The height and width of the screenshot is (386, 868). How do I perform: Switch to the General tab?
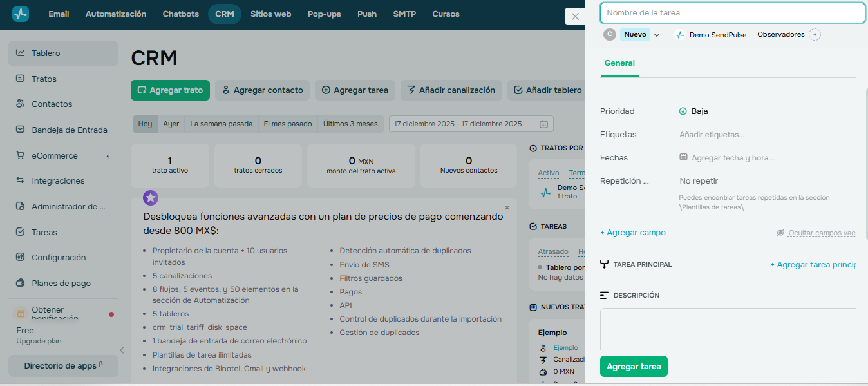(x=619, y=63)
